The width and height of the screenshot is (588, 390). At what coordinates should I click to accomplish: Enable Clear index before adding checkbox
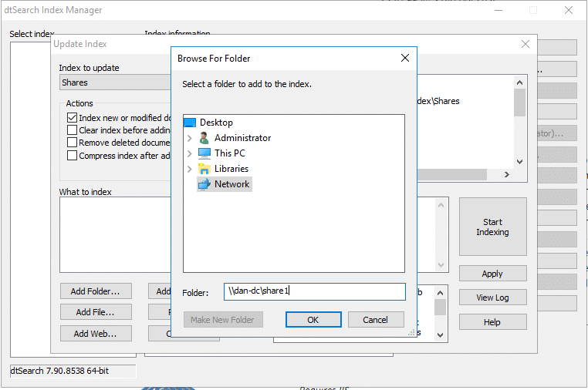(x=73, y=130)
